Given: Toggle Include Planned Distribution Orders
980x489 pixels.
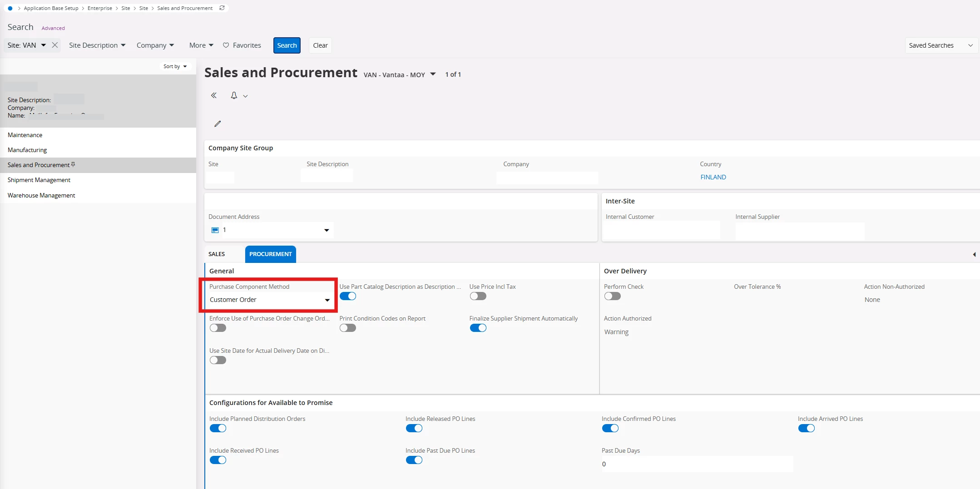Looking at the screenshot, I should (218, 428).
